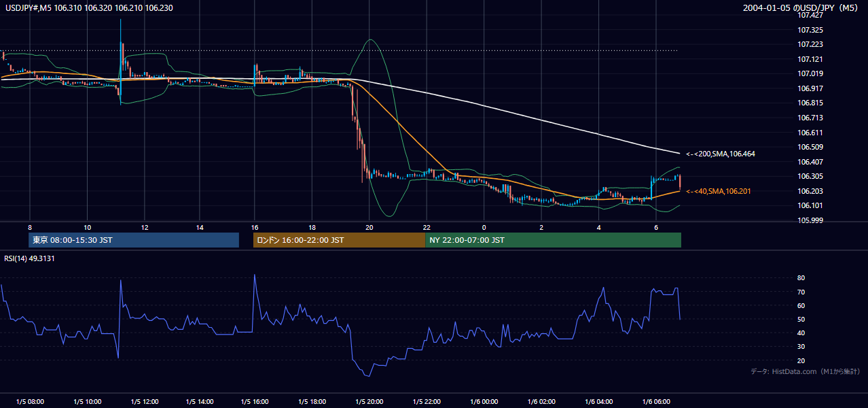This screenshot has width=868, height=408.
Task: Select the 東京 08:00-15:30 JST session bar
Action: tap(134, 240)
